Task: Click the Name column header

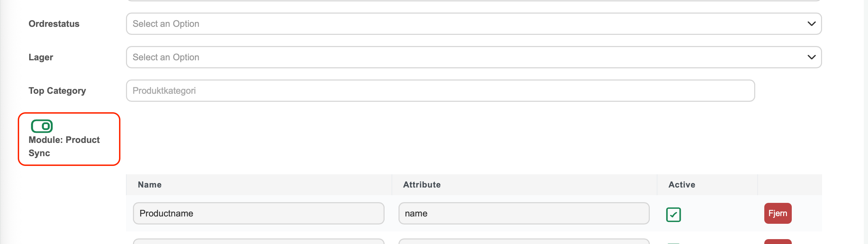Action: point(150,185)
